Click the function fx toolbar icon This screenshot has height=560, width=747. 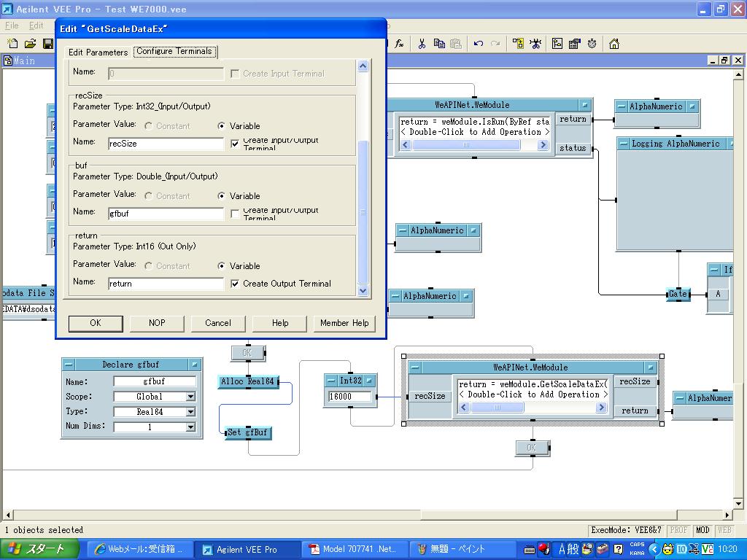pyautogui.click(x=399, y=44)
